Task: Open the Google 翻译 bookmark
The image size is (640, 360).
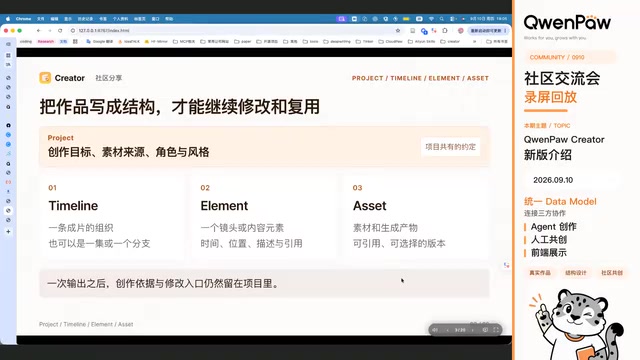Action: [100, 42]
